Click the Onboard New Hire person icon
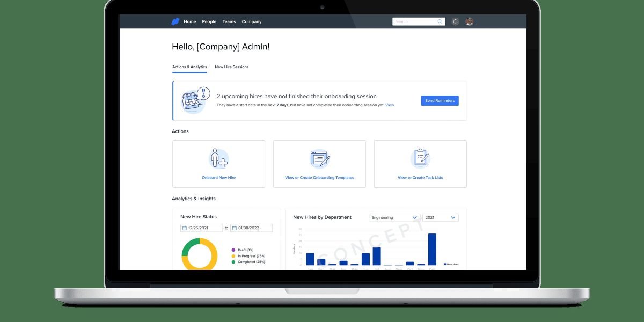The height and width of the screenshot is (322, 644). [x=218, y=158]
